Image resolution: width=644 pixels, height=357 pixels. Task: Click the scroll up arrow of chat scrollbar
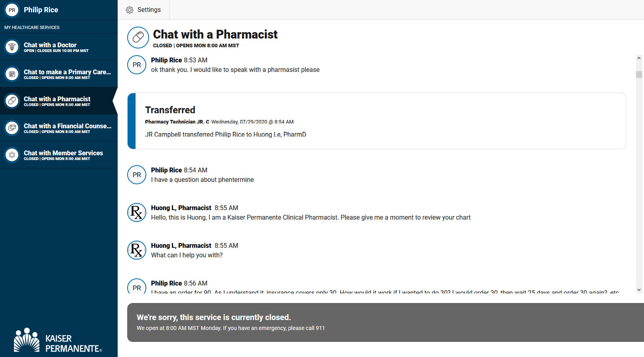tap(639, 58)
